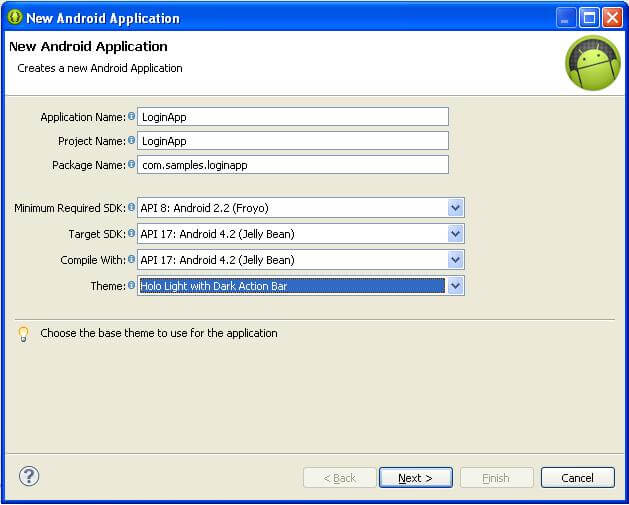Click the disabled Back button
Viewport: 629px width, 505px height.
click(x=340, y=478)
